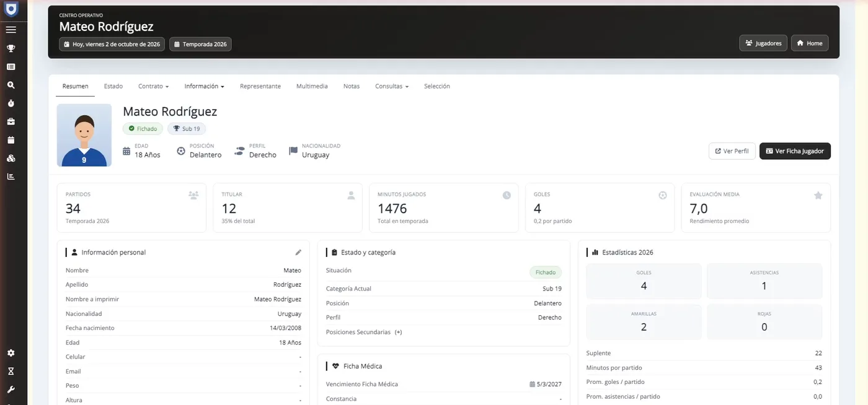Open the Notas tab
Image resolution: width=868 pixels, height=405 pixels.
(x=352, y=86)
